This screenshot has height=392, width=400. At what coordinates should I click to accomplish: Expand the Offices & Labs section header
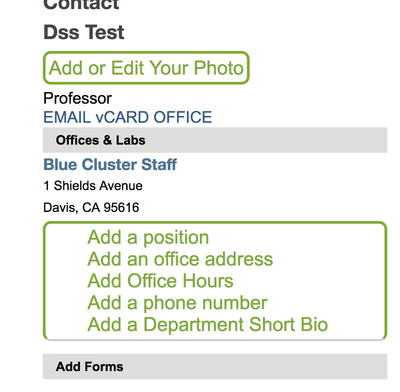pos(215,140)
